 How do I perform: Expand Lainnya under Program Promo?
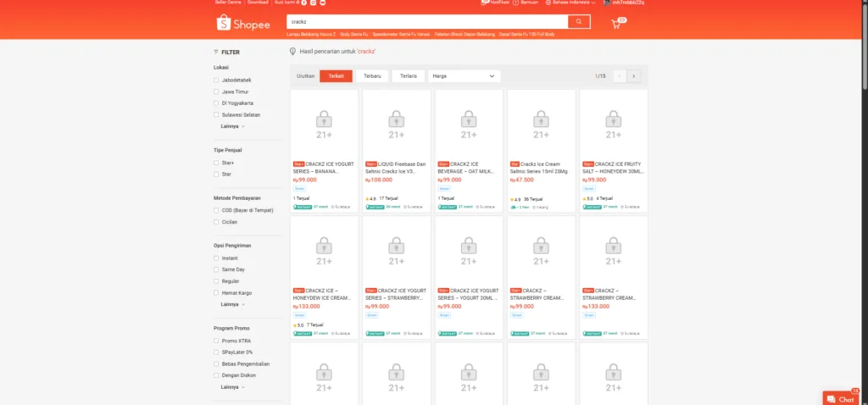pyautogui.click(x=232, y=386)
